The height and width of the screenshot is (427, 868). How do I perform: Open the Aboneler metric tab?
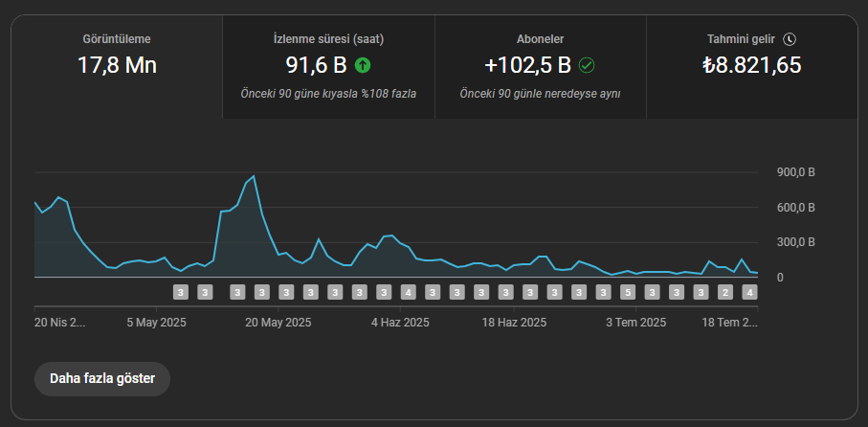tap(541, 67)
